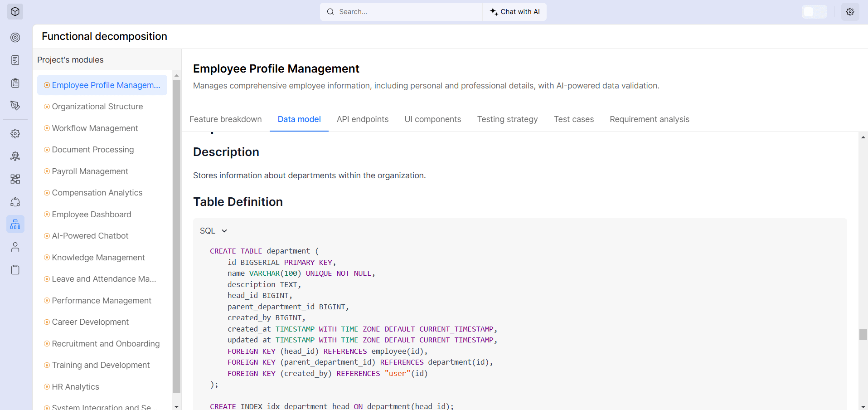Screen dimensions: 868x410
Task: Open the UI components tab
Action: [433, 119]
